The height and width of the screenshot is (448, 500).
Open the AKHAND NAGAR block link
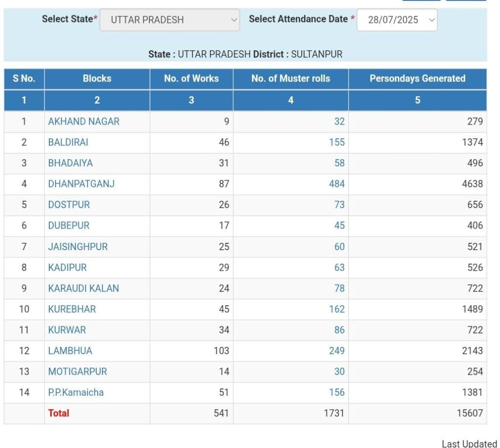83,122
